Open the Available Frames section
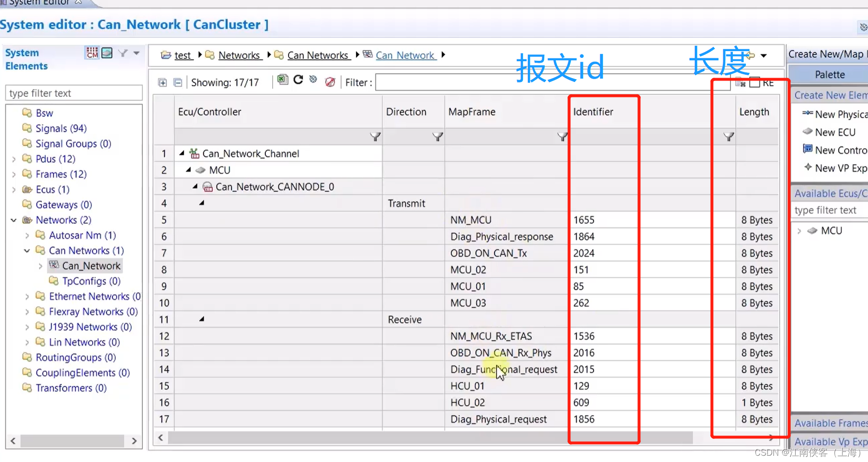This screenshot has width=868, height=462. 830,423
